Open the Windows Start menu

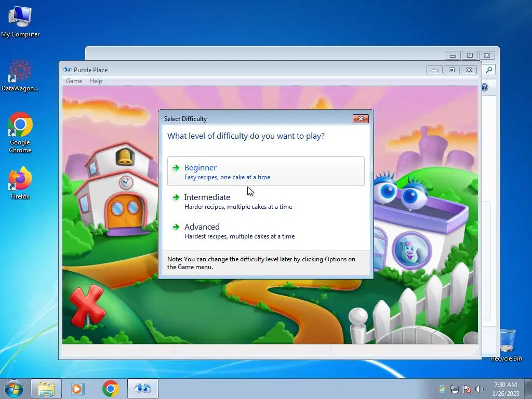14,389
